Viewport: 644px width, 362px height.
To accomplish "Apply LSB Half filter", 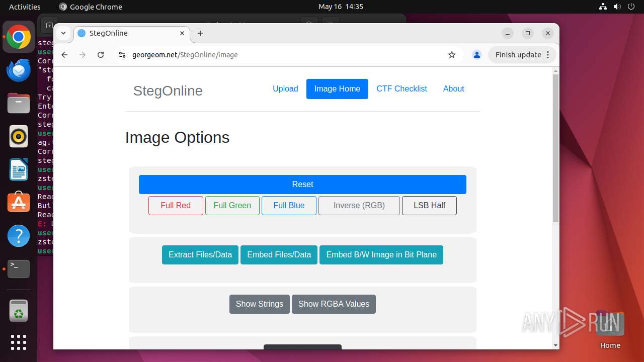I will pyautogui.click(x=429, y=206).
